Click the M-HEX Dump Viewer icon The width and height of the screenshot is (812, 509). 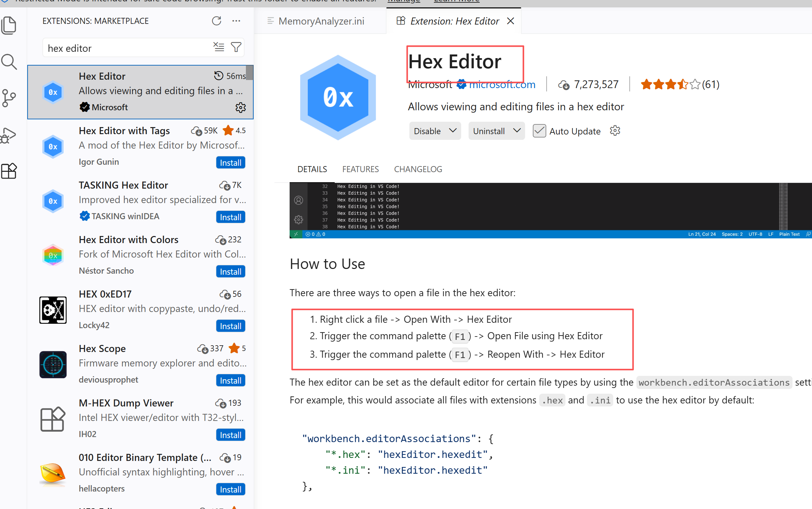tap(53, 419)
